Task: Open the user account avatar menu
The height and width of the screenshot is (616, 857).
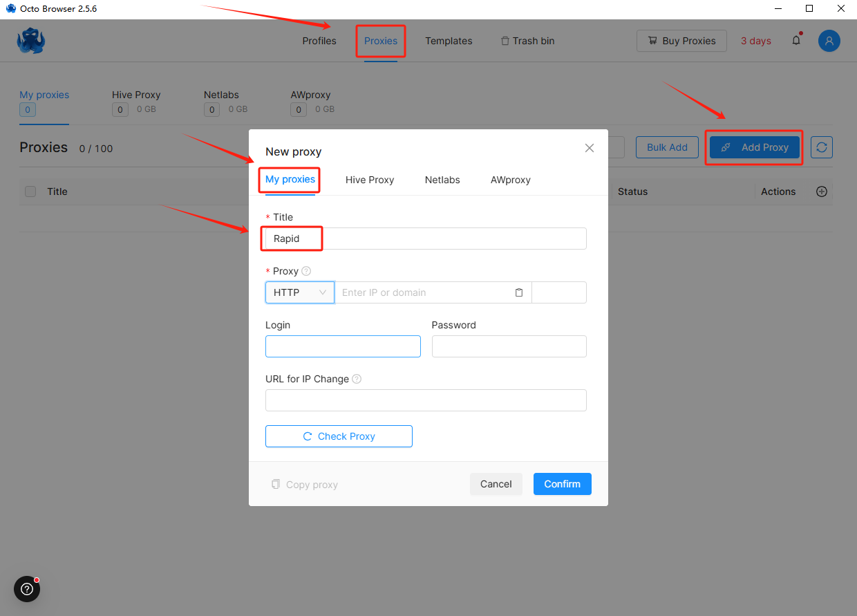Action: click(829, 41)
